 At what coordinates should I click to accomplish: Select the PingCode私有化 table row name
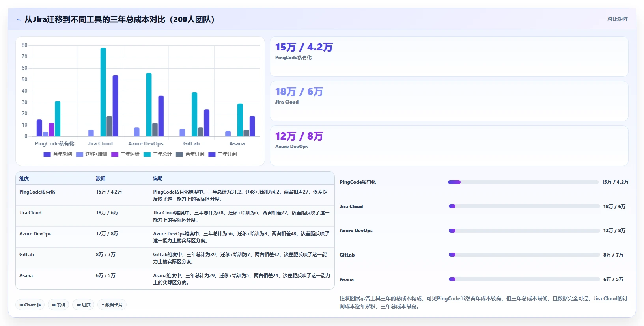click(37, 192)
